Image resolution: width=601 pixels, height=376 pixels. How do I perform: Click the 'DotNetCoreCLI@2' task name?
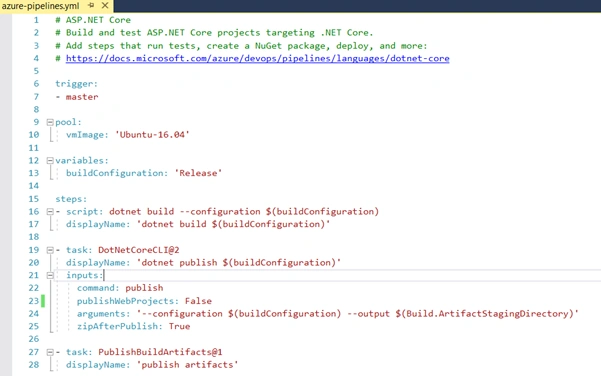click(x=139, y=250)
